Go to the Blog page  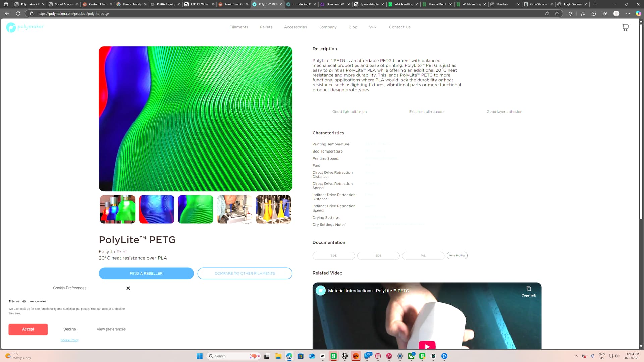[x=353, y=27]
